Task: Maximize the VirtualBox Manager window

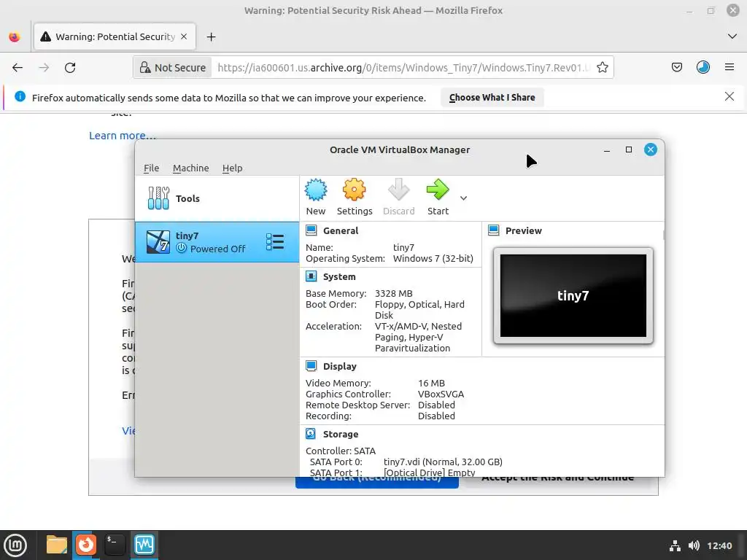Action: tap(629, 150)
